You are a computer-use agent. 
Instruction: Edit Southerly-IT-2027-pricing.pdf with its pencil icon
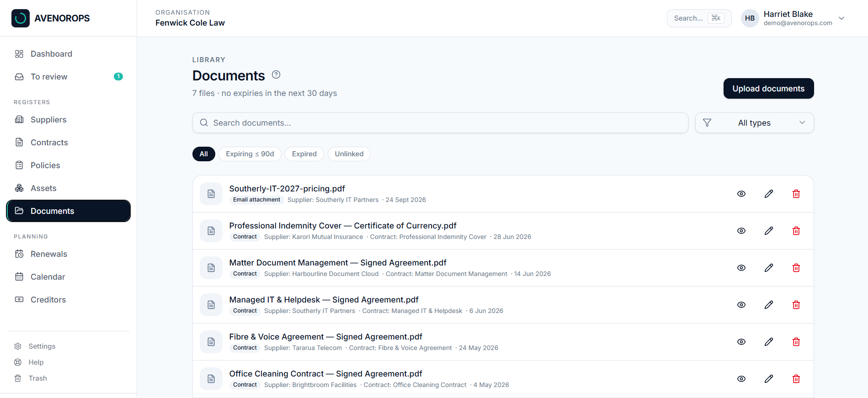tap(769, 194)
